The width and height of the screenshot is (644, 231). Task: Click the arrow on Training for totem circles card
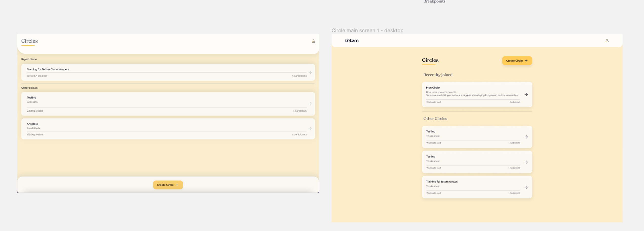526,187
